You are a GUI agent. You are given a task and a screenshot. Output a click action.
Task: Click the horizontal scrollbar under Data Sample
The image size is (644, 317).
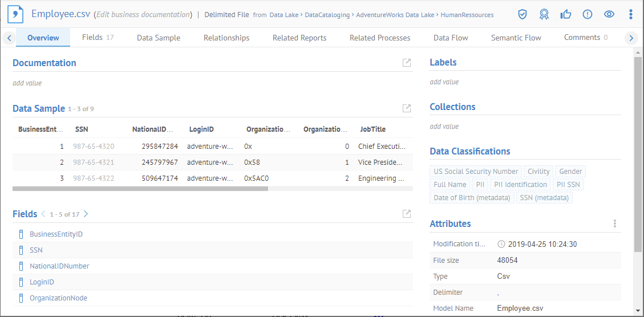(140, 189)
